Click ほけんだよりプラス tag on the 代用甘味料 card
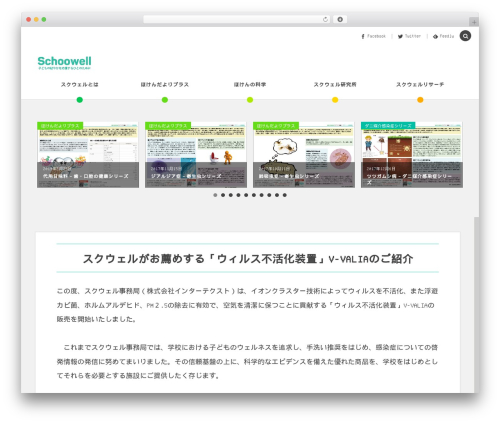This screenshot has height=423, width=500. 60,126
